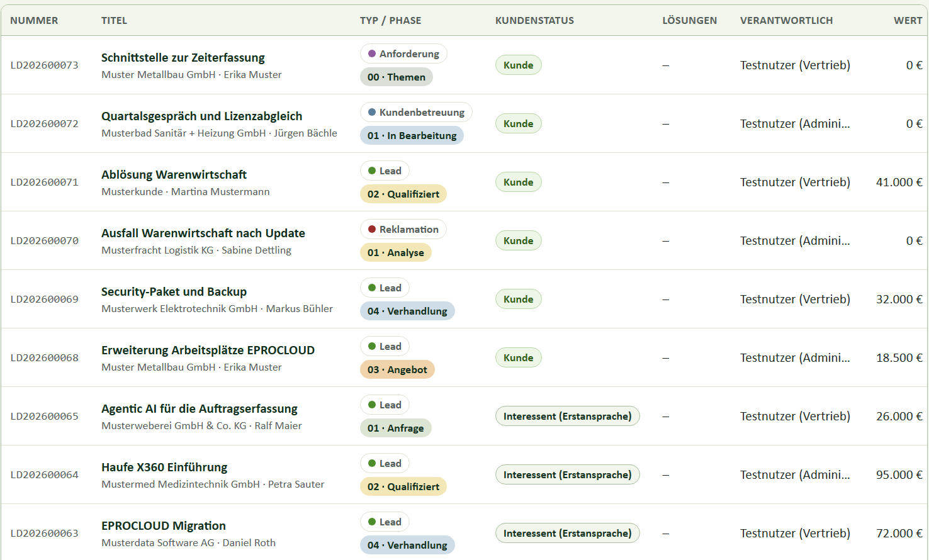Click the value 95.000 €
The image size is (929, 560).
pos(899,474)
